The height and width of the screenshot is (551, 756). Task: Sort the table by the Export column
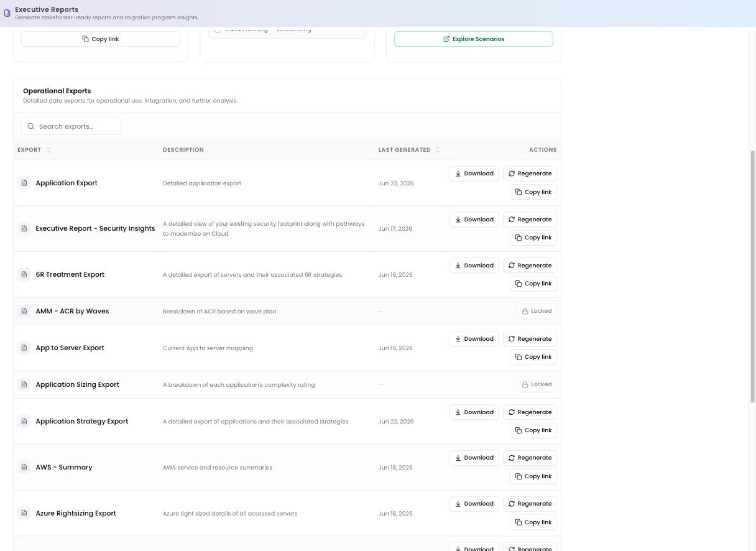coord(34,150)
